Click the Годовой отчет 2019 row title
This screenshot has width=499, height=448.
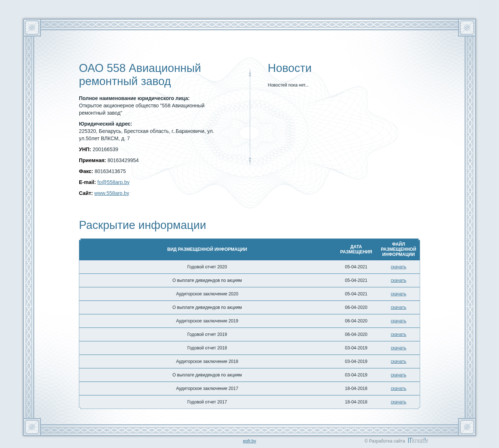(x=207, y=334)
